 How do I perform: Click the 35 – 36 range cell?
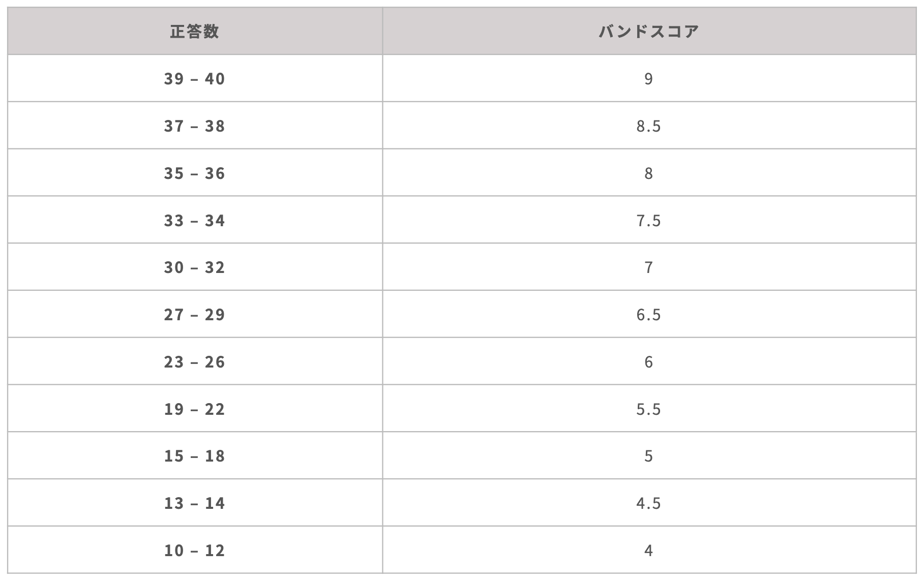[195, 173]
